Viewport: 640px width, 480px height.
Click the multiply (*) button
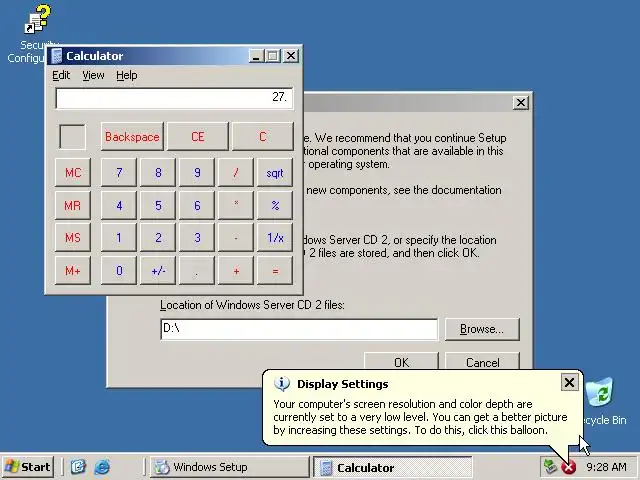(236, 205)
